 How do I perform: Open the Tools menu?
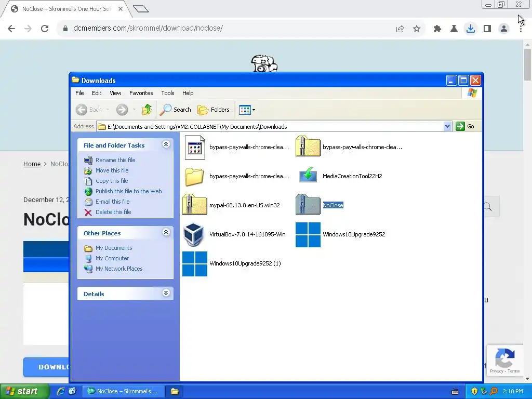click(x=168, y=93)
